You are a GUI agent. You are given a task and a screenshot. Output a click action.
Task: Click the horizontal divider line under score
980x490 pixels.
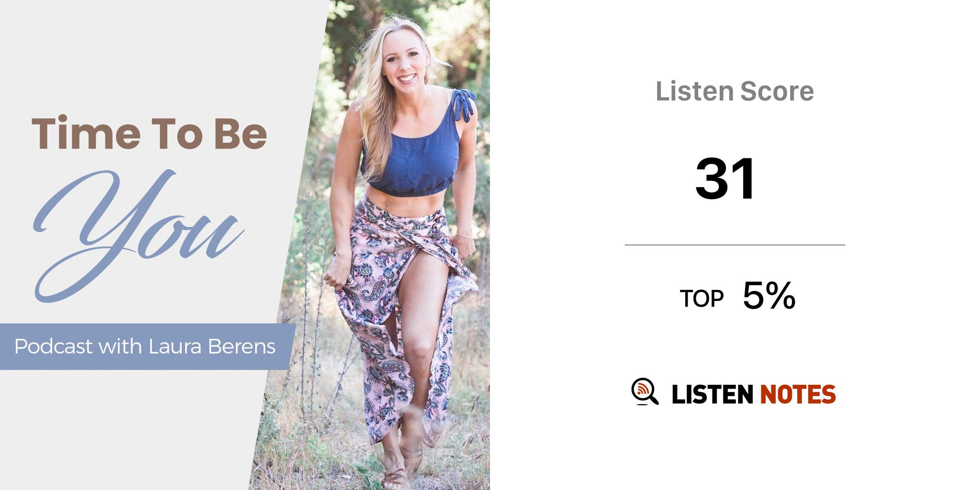pyautogui.click(x=735, y=245)
